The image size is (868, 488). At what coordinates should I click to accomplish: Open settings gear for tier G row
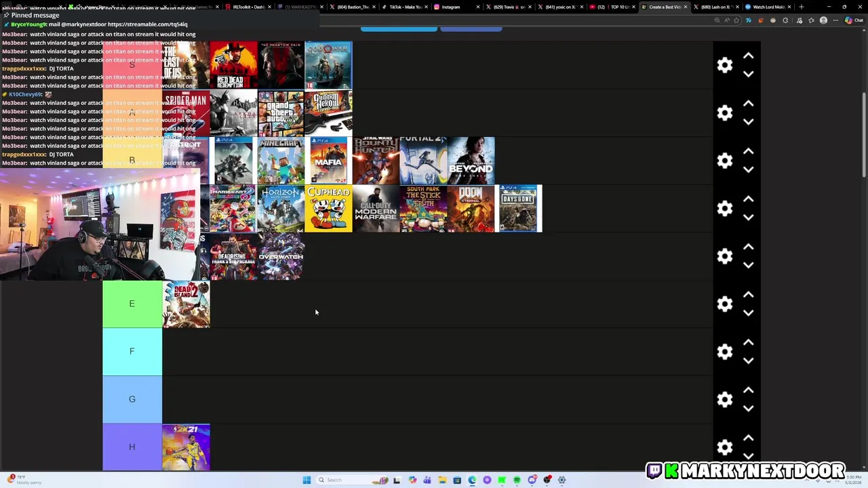tap(725, 399)
